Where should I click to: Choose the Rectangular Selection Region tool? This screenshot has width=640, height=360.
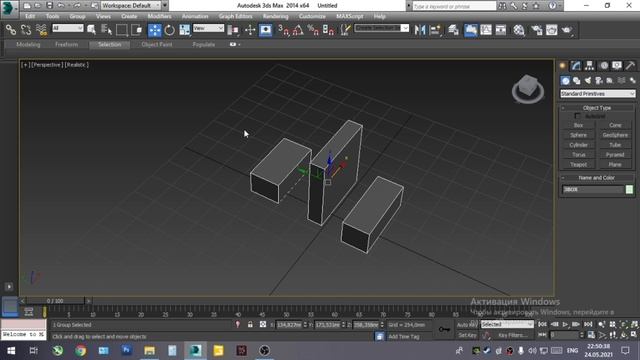[x=122, y=30]
